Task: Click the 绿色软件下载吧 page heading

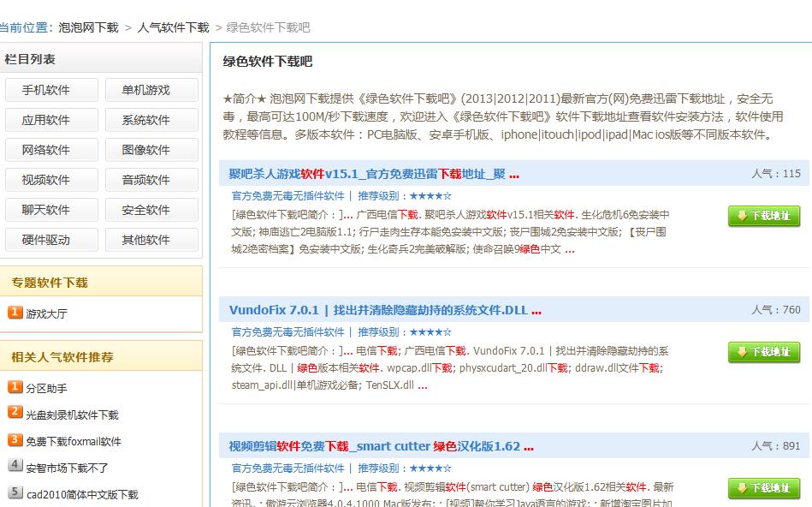Action: tap(268, 62)
